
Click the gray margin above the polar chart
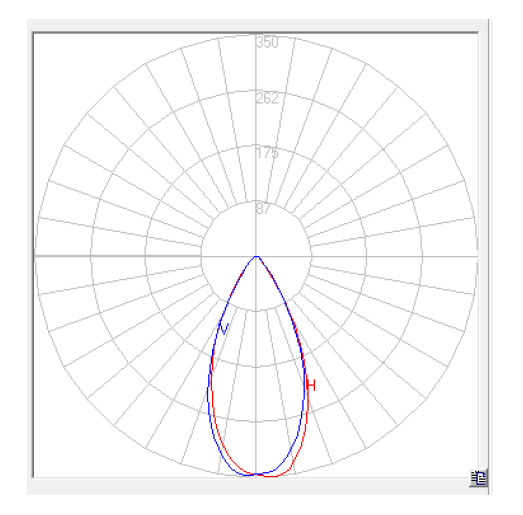pyautogui.click(x=257, y=25)
